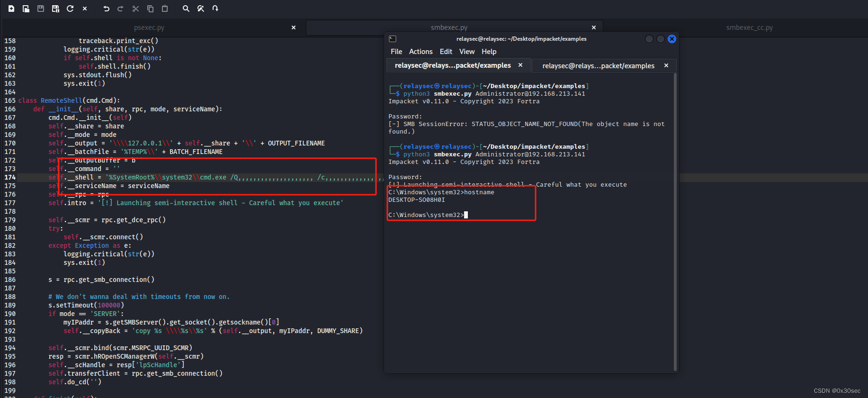Click the terminal title relaysec@relaysec: ~/Desktop/impacket/examples
The image size is (868, 398).
click(x=521, y=39)
